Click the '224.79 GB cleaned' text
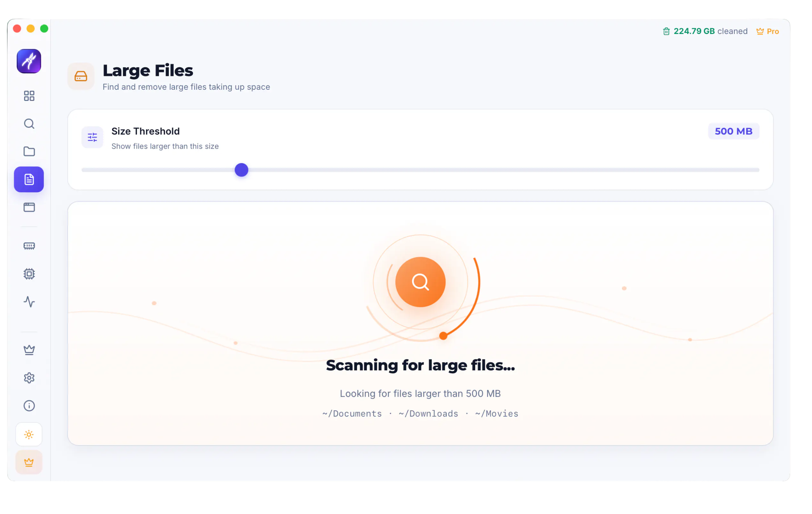 [710, 31]
